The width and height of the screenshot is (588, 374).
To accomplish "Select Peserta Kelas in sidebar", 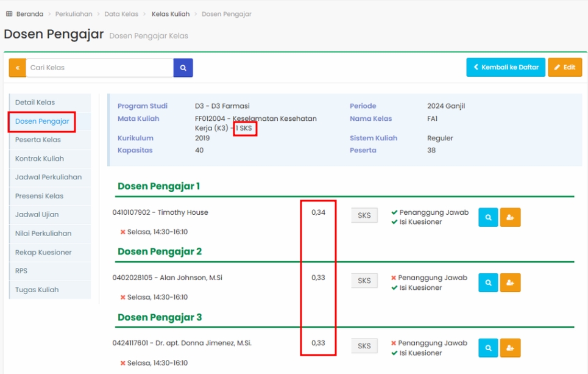I will tap(38, 140).
